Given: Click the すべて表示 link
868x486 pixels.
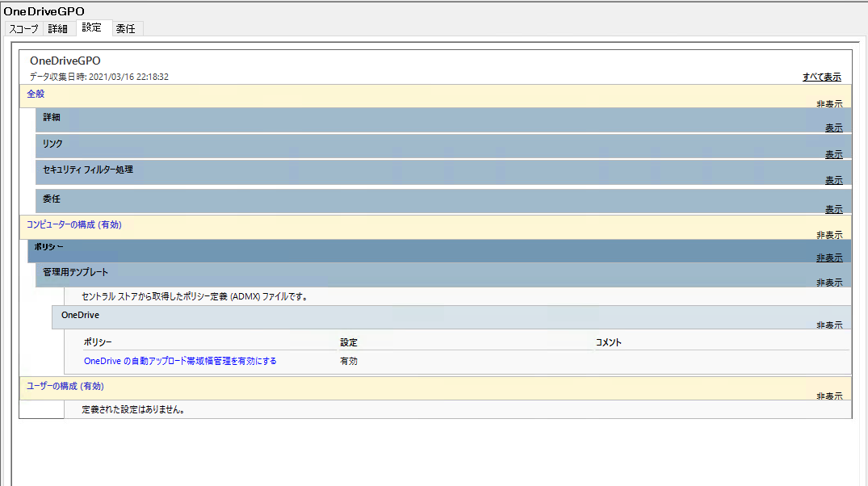Looking at the screenshot, I should pos(821,77).
